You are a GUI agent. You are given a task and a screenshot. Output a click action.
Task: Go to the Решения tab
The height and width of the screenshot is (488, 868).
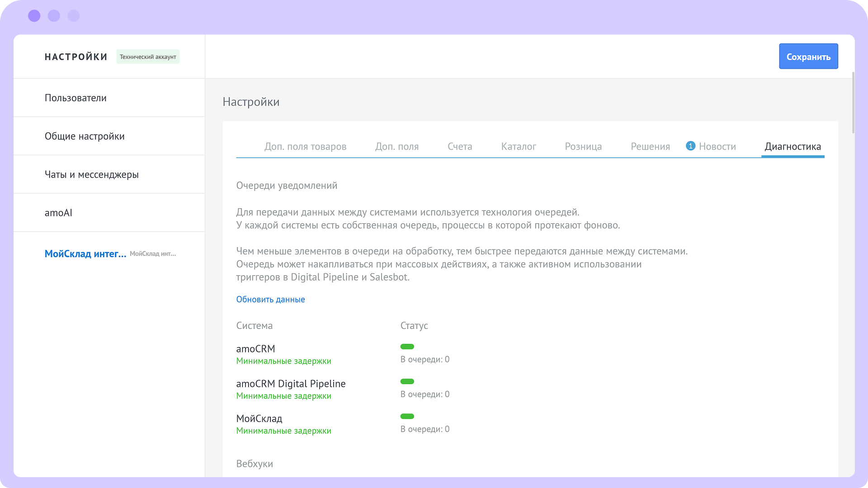pyautogui.click(x=650, y=146)
